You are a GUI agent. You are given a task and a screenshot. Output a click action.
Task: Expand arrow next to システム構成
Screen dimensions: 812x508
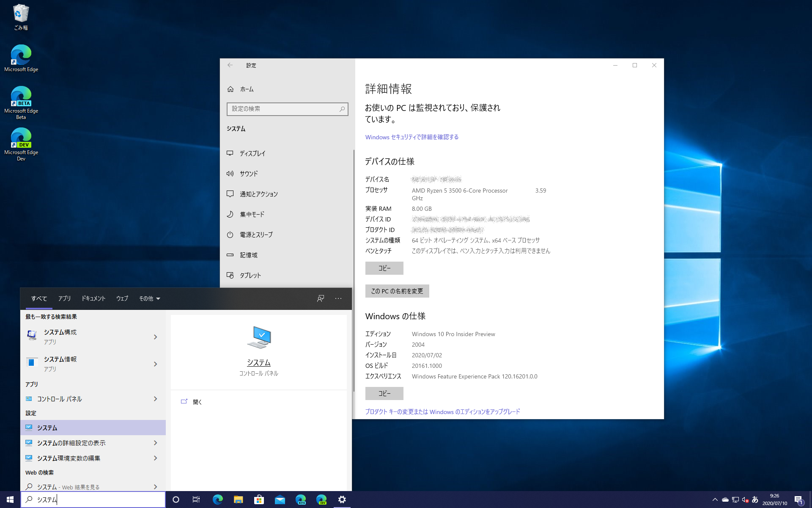click(x=156, y=337)
